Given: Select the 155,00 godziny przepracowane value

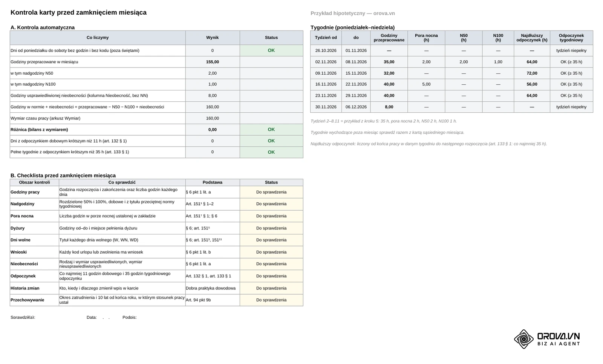Looking at the screenshot, I should tap(213, 62).
